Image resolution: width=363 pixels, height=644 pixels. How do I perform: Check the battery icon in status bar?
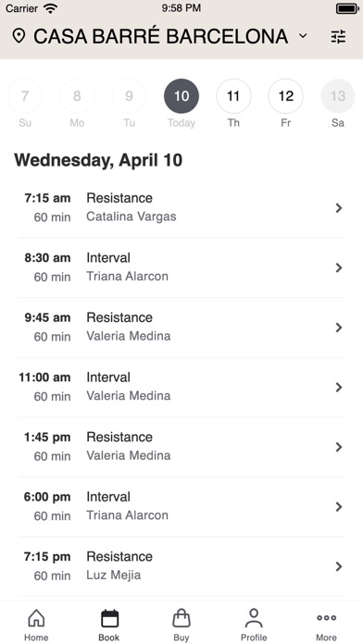click(347, 8)
